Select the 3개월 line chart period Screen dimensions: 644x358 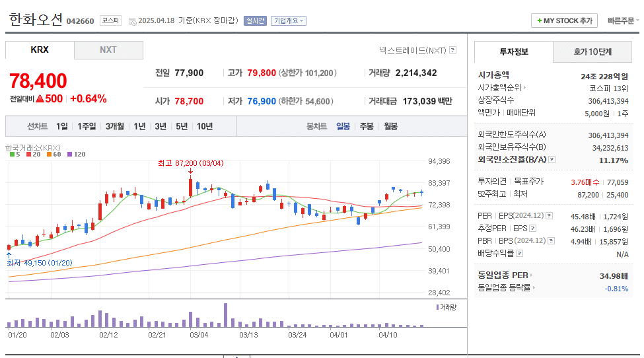point(114,126)
